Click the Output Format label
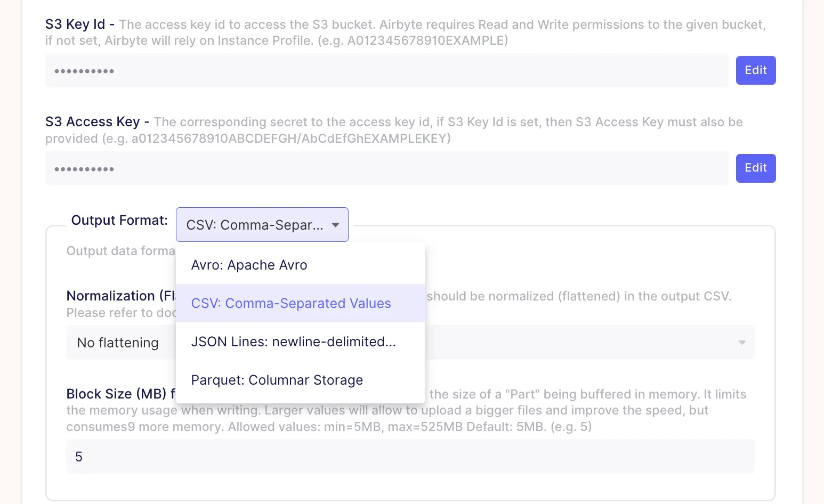The width and height of the screenshot is (824, 504). pos(119,221)
